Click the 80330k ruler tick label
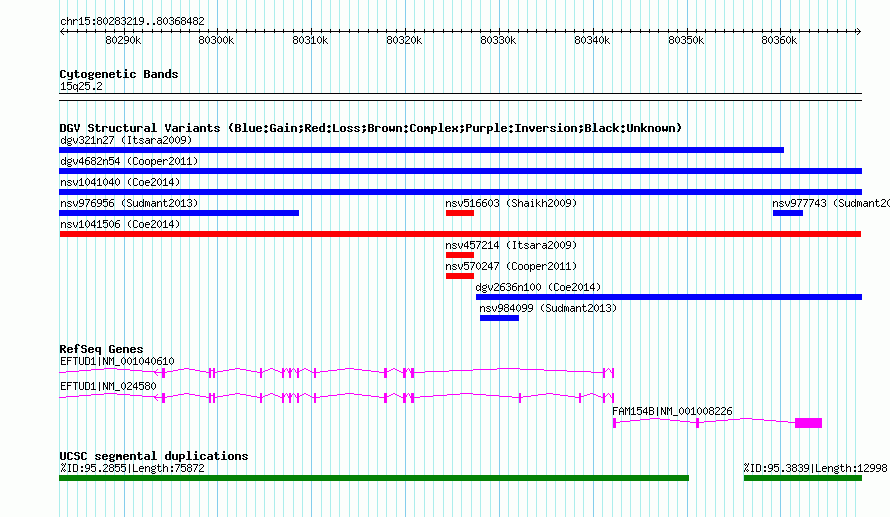Image resolution: width=890 pixels, height=517 pixels. (498, 40)
